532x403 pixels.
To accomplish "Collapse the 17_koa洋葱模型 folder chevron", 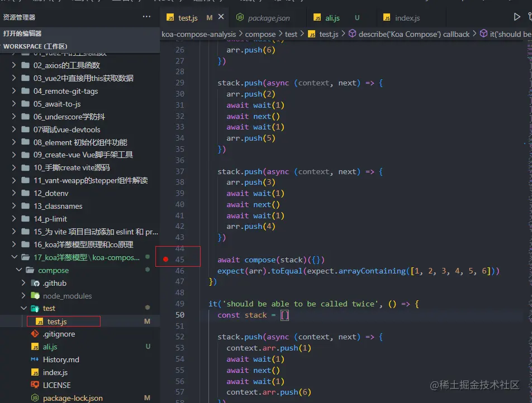I will tap(15, 257).
